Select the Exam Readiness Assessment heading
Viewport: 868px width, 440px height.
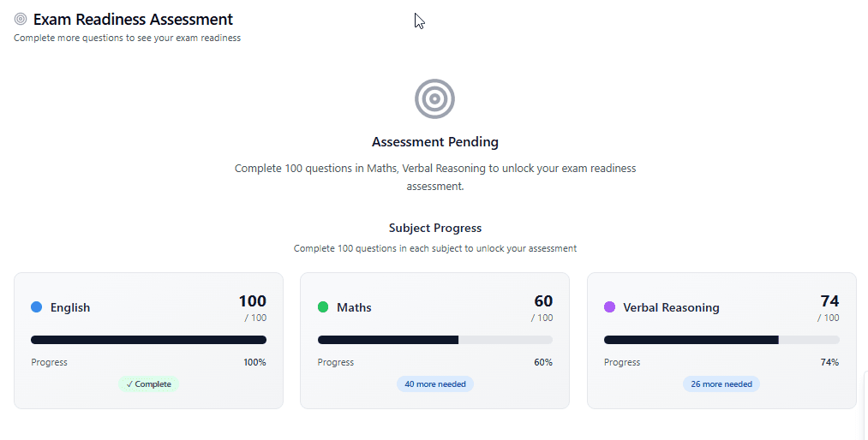click(133, 19)
